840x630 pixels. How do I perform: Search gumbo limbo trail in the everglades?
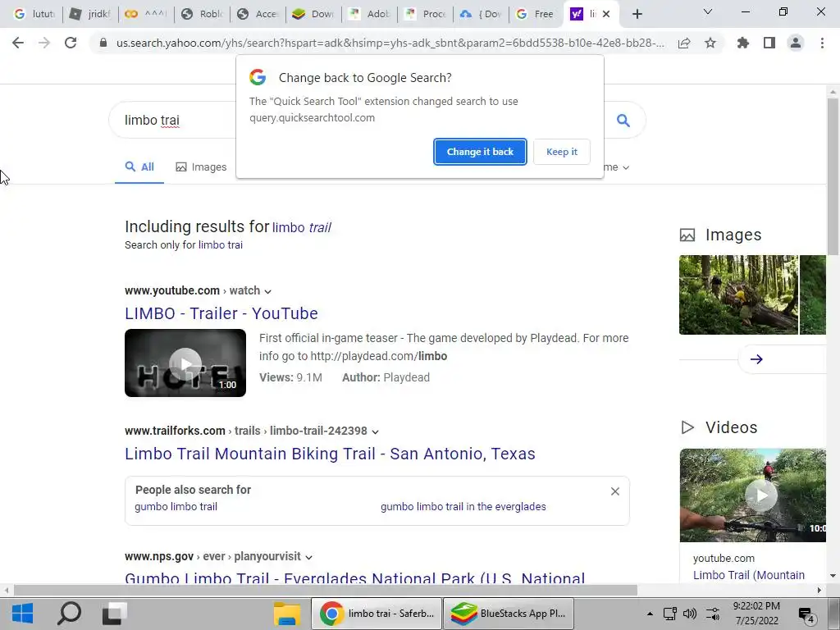click(463, 507)
